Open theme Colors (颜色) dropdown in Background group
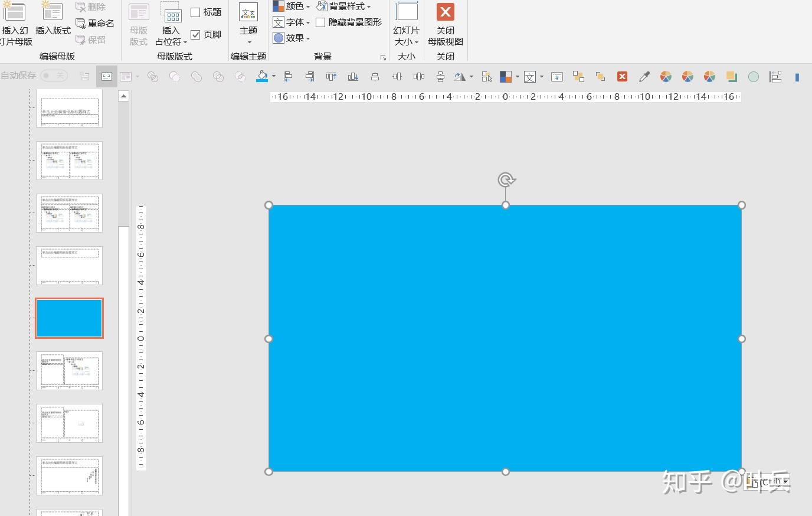The image size is (812, 516). tap(292, 6)
